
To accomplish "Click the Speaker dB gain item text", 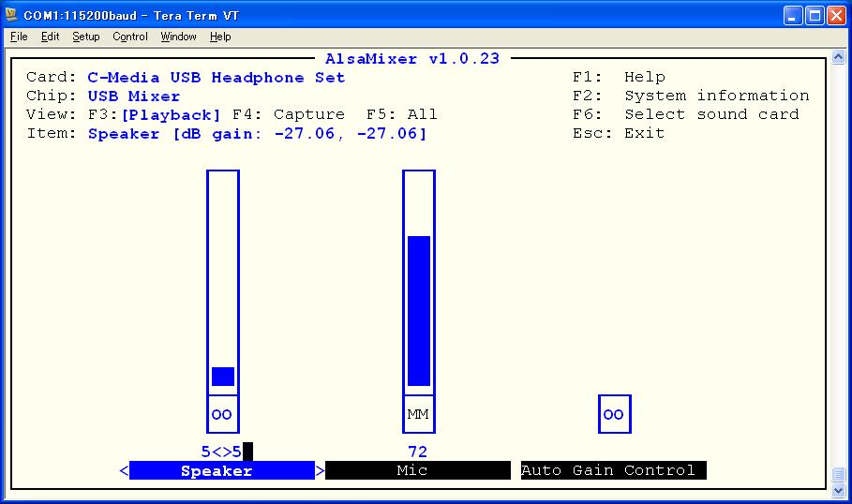I will 258,134.
